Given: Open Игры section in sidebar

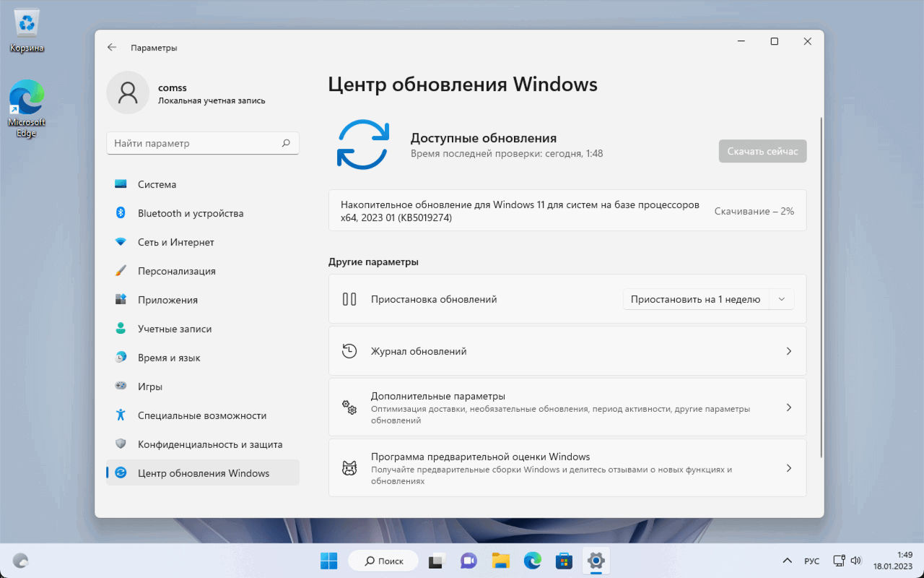Looking at the screenshot, I should pyautogui.click(x=202, y=387).
